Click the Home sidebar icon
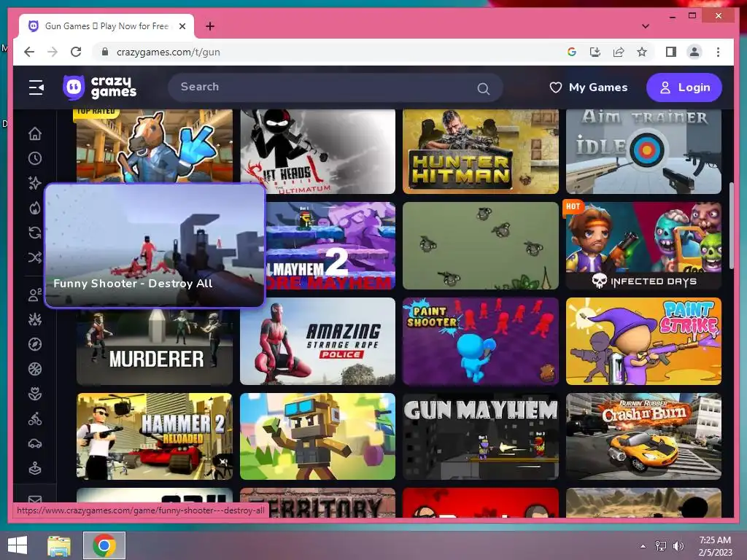 click(x=35, y=134)
